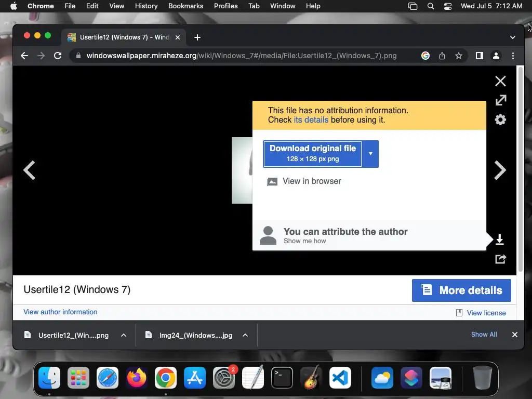532x399 pixels.
Task: Click the page vertical scrollbar
Action: 520,169
